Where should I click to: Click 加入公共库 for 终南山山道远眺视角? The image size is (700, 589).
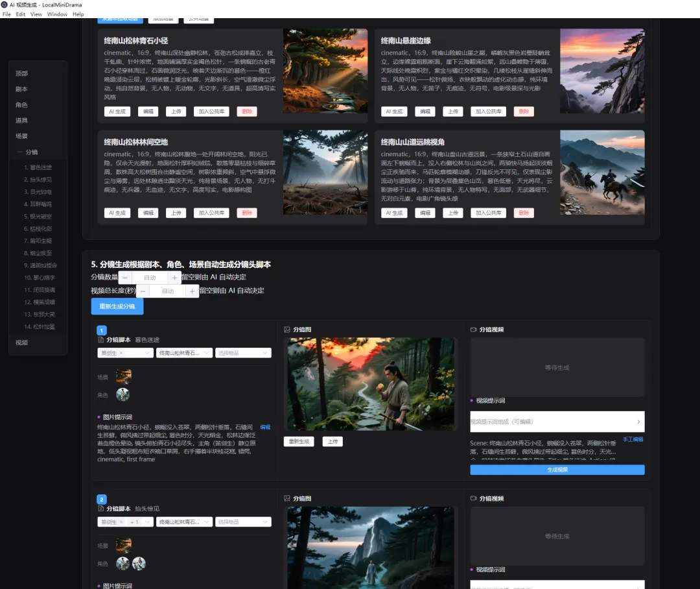click(489, 213)
